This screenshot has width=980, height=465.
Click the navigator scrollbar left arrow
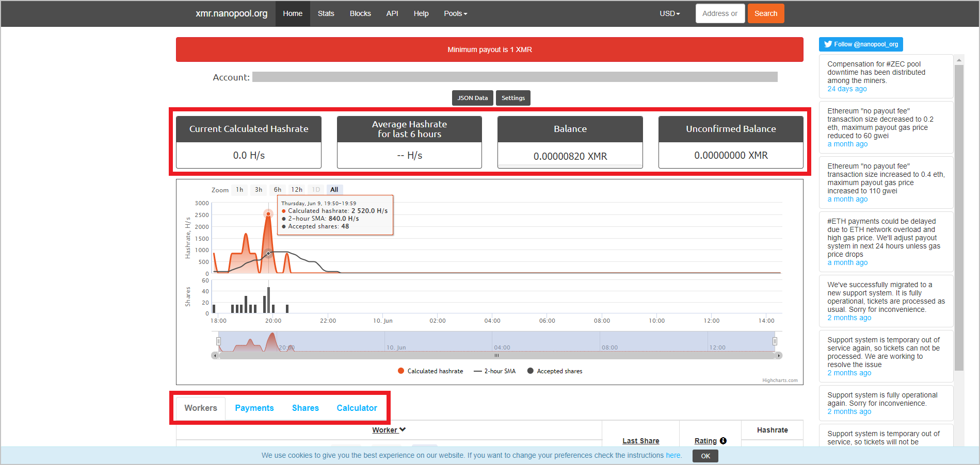pos(215,355)
